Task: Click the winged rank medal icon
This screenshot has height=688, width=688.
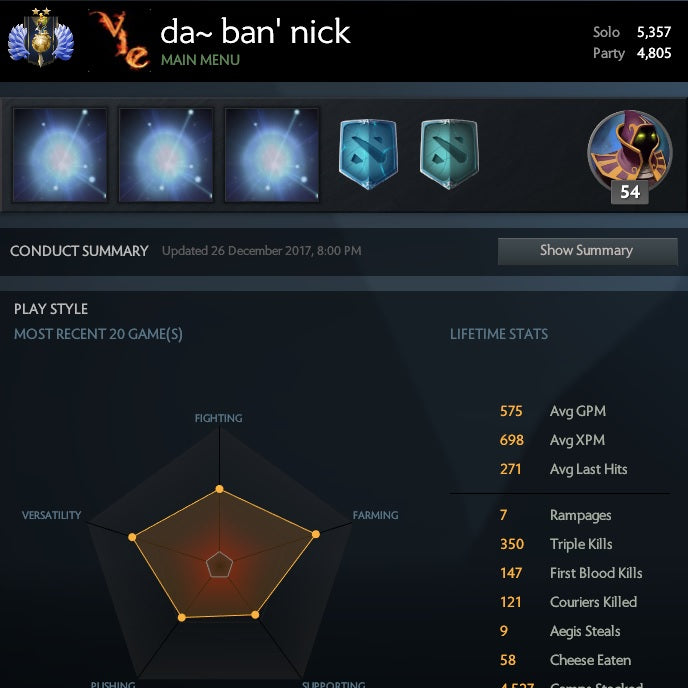Action: point(41,38)
